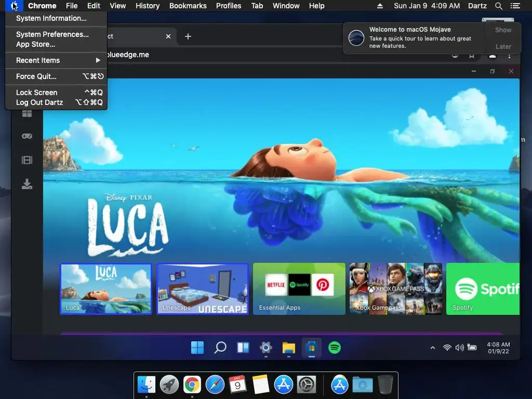Open Spotlight search in the menu bar
This screenshot has width=532, height=399.
point(498,6)
